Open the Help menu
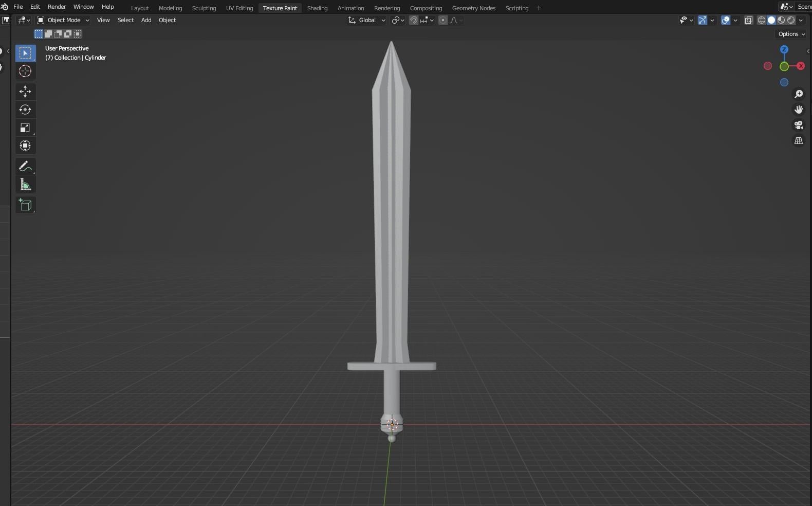The height and width of the screenshot is (506, 812). pyautogui.click(x=107, y=7)
